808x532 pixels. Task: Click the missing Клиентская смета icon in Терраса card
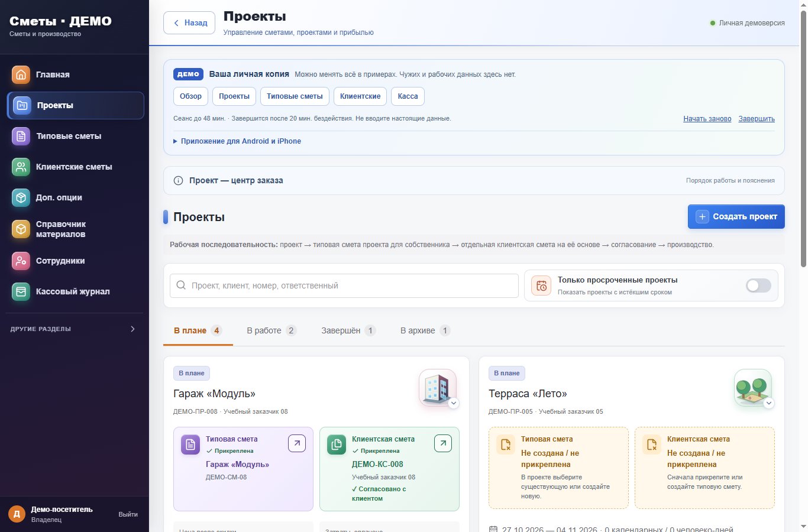(652, 445)
